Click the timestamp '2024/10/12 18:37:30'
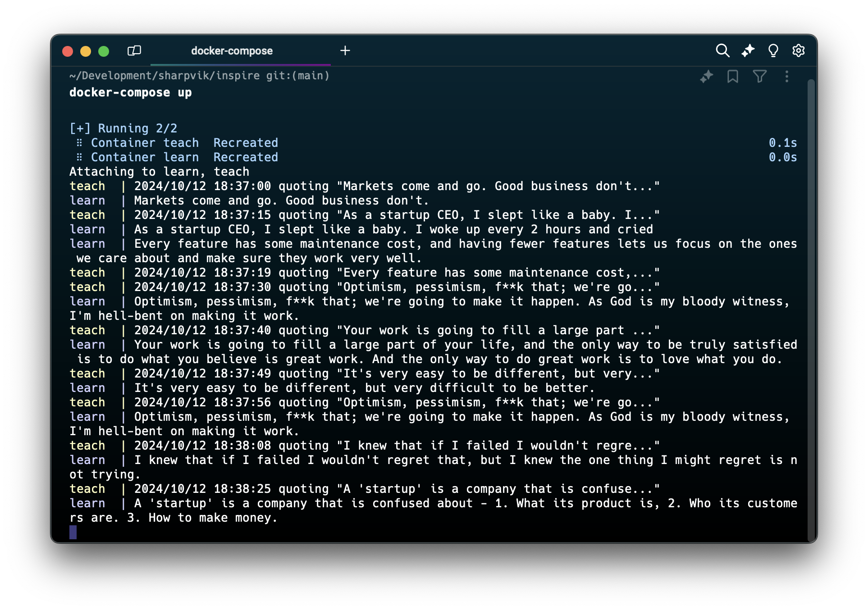This screenshot has width=868, height=610. (x=203, y=287)
